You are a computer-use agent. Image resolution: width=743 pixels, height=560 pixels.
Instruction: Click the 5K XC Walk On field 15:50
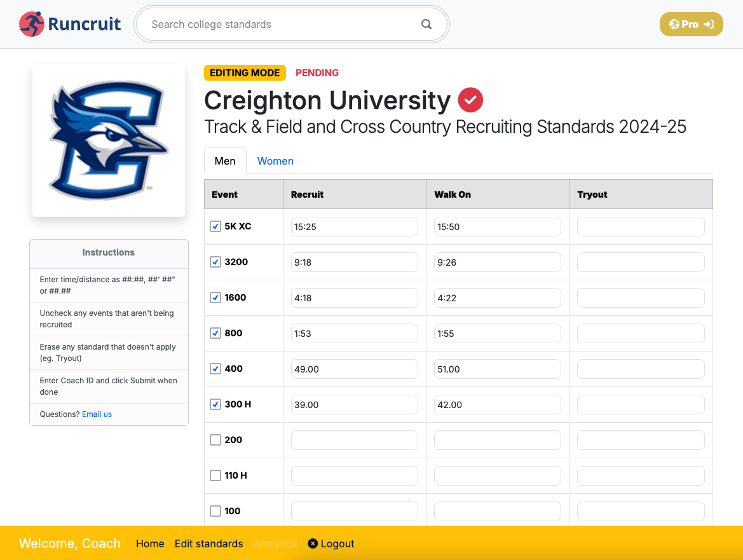[x=498, y=226]
